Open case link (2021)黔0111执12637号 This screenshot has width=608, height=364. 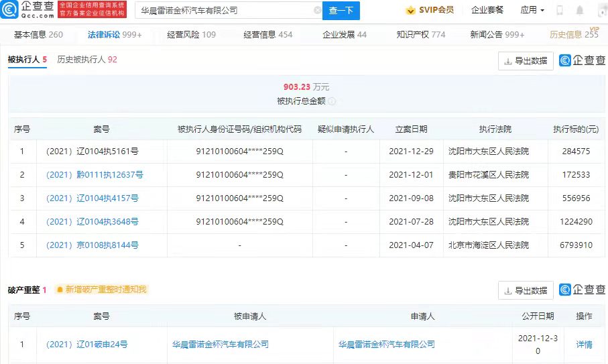click(x=95, y=175)
